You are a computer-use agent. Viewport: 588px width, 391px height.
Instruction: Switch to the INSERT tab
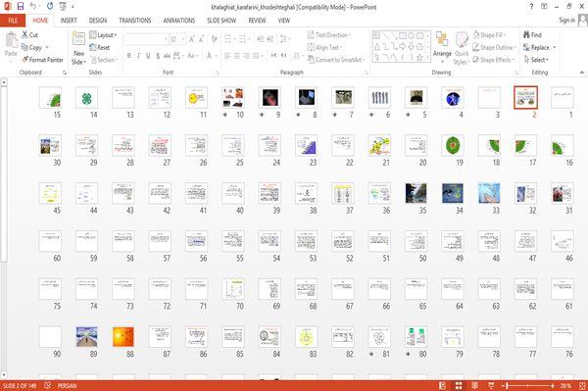[x=69, y=21]
